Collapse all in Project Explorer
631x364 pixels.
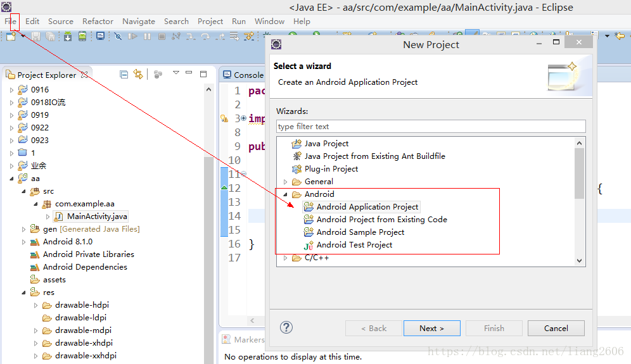coord(124,75)
